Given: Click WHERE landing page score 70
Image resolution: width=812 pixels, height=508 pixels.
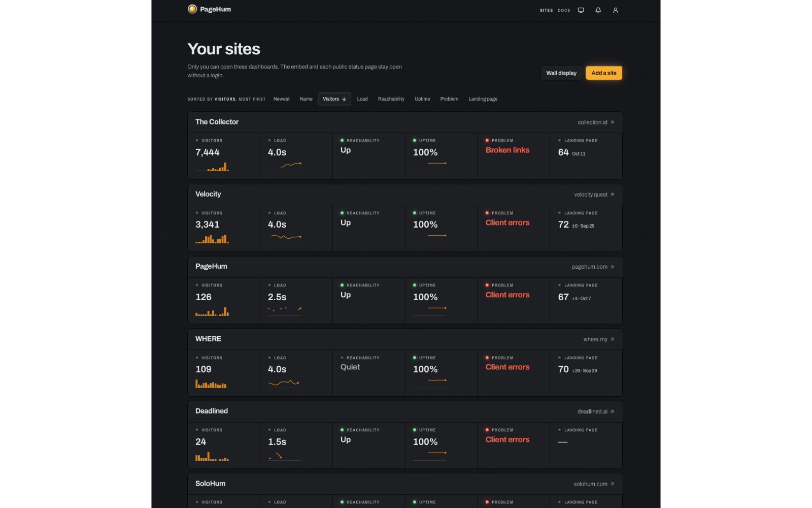Looking at the screenshot, I should click(563, 369).
